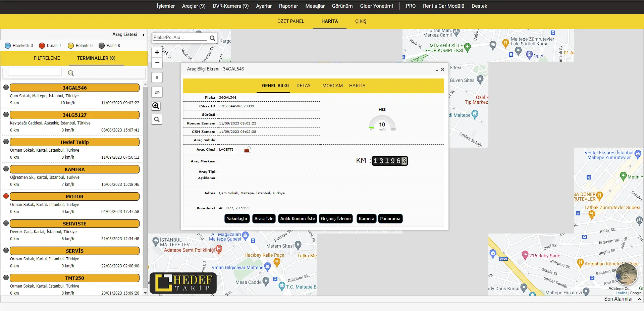Click the status dot of TMT250

(x=6, y=277)
